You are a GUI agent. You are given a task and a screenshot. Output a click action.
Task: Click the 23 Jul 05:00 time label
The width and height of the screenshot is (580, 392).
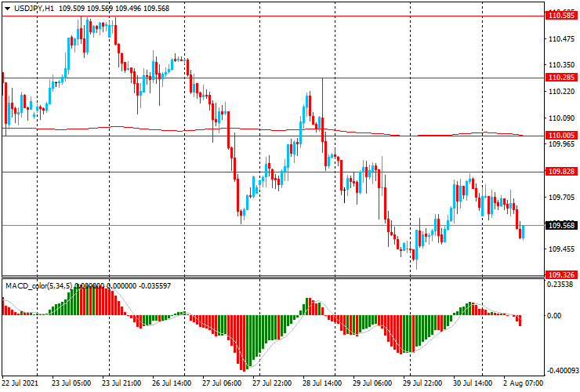click(71, 383)
